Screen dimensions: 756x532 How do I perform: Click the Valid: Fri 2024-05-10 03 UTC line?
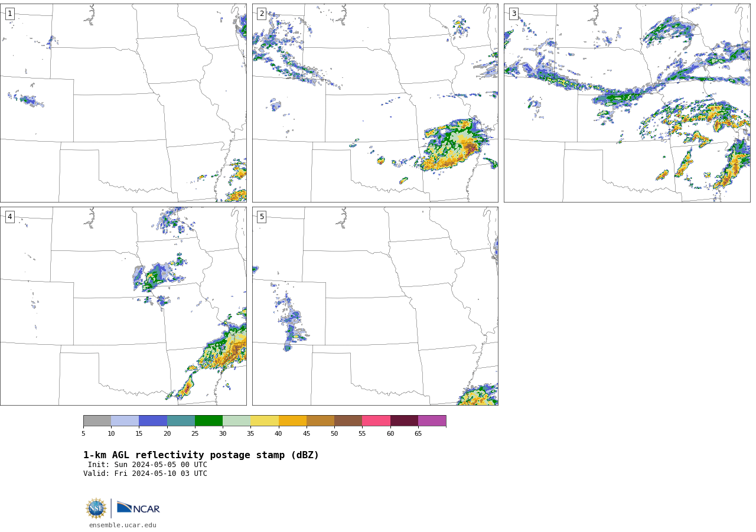click(x=145, y=474)
